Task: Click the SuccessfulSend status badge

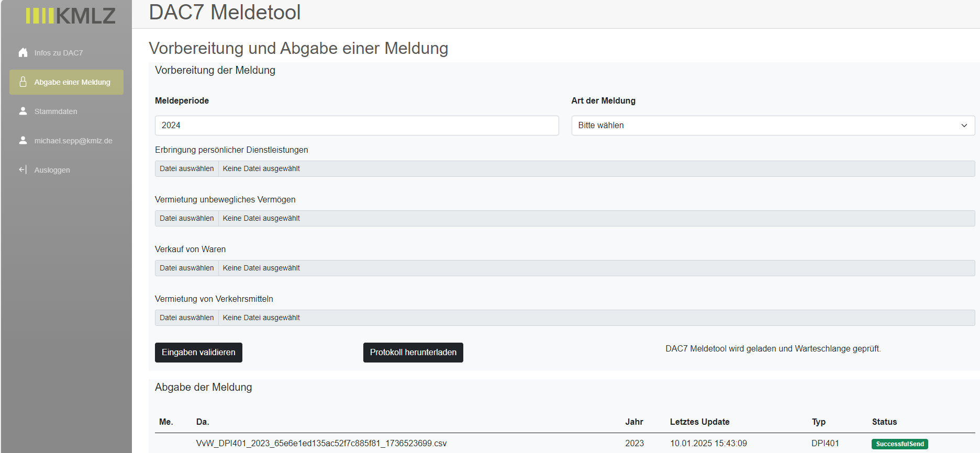Action: 899,444
